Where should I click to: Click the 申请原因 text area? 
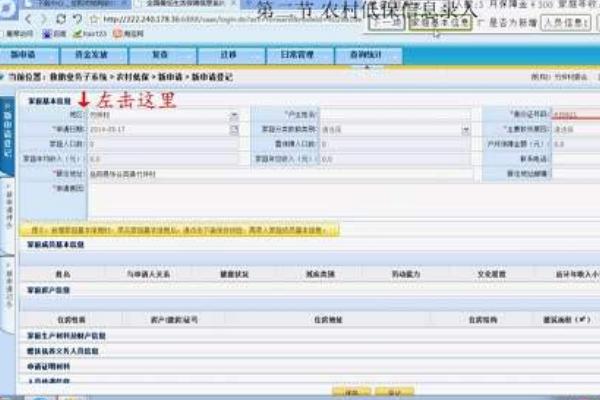click(x=344, y=201)
